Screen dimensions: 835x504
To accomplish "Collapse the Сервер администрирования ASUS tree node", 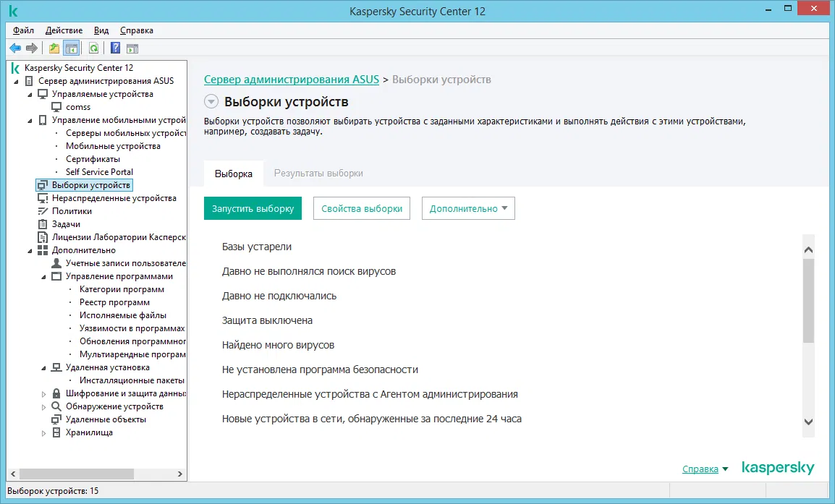I will (x=16, y=82).
